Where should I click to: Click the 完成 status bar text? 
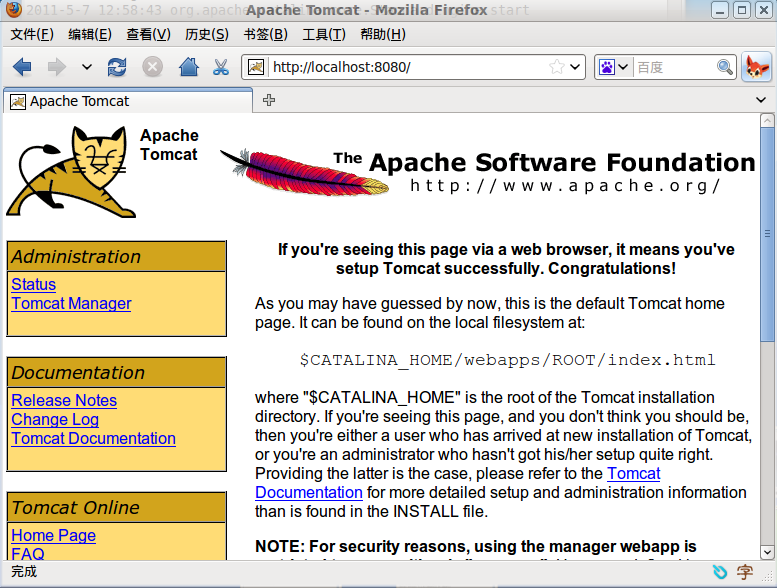coord(24,572)
